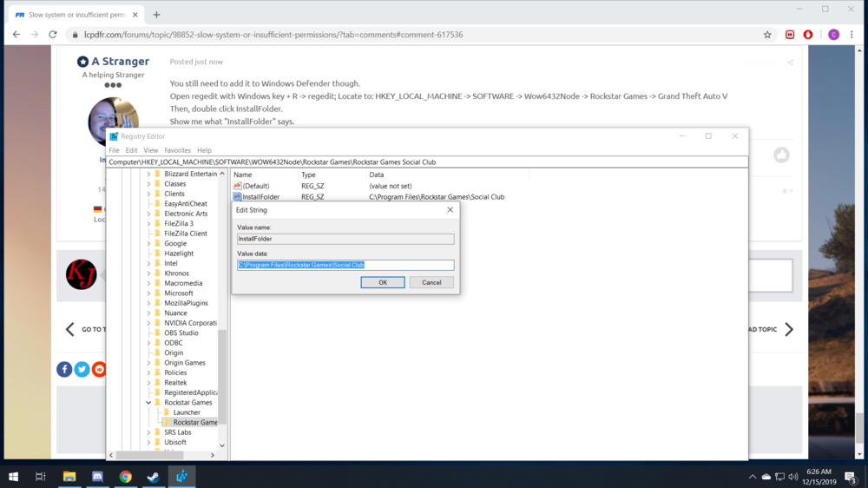Select the InstallFolder value row
This screenshot has width=868, height=488.
click(260, 196)
